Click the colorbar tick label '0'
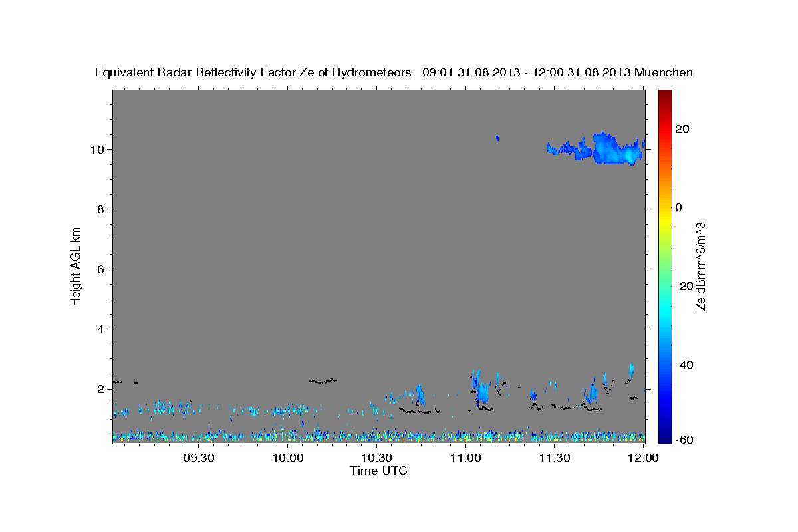Screen dimensions: 798x532 point(679,207)
